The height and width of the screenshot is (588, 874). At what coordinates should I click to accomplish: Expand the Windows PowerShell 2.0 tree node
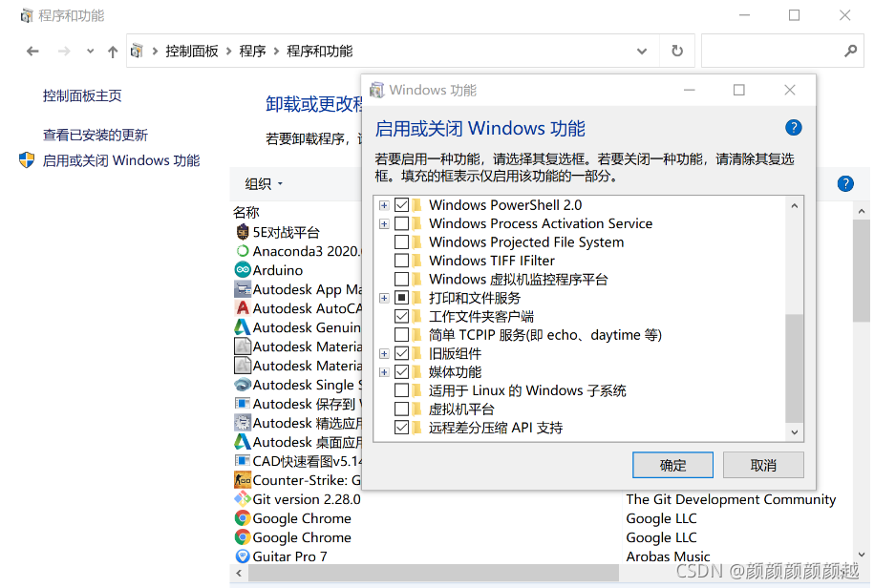(384, 205)
